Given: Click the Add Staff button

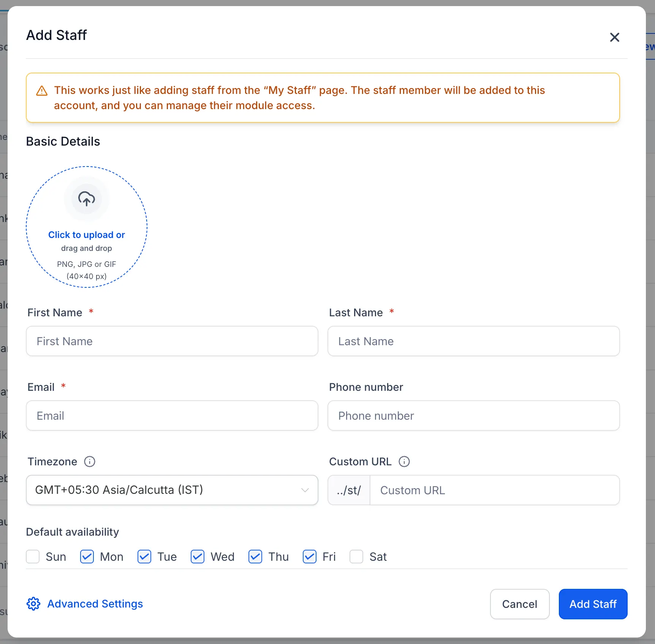Looking at the screenshot, I should (593, 604).
